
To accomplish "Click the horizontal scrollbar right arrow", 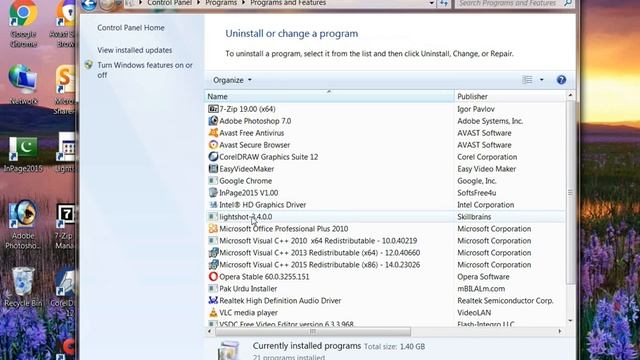I will coord(560,331).
